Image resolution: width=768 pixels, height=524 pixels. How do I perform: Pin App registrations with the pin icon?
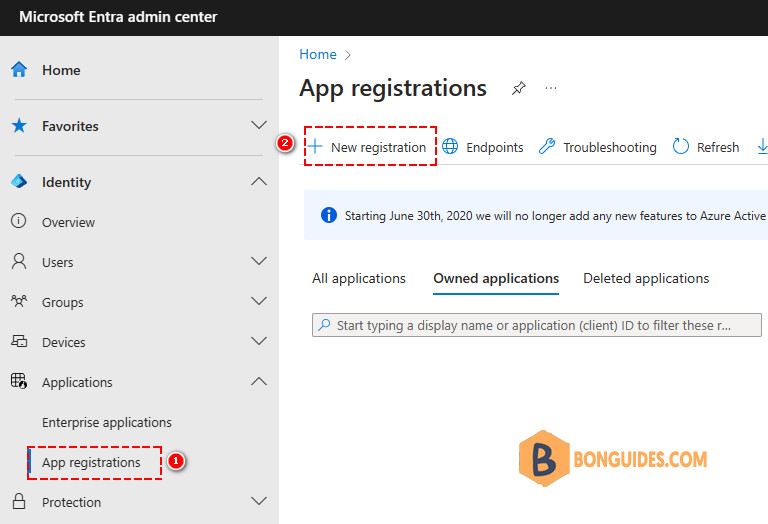click(519, 88)
